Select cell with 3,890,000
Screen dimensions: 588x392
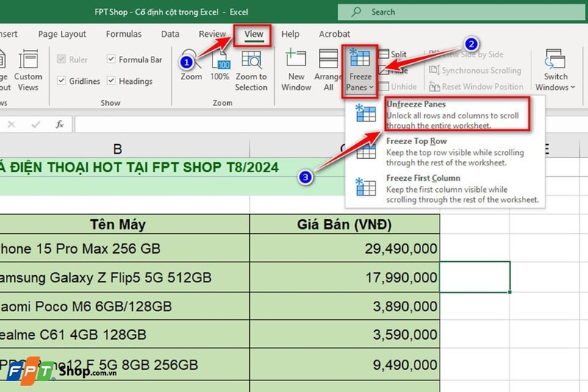tap(345, 306)
